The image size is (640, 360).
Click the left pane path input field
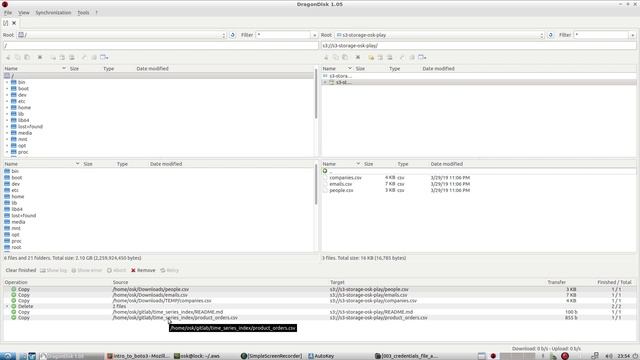coord(160,46)
